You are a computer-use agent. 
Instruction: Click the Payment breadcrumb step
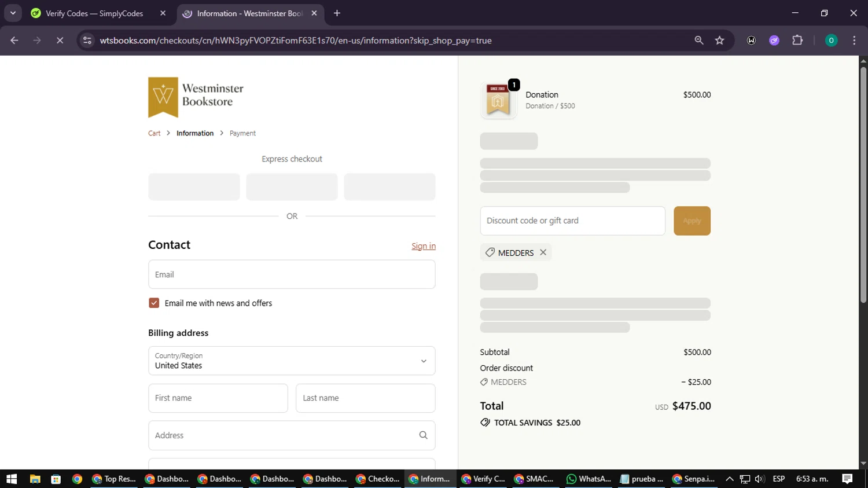pyautogui.click(x=242, y=133)
